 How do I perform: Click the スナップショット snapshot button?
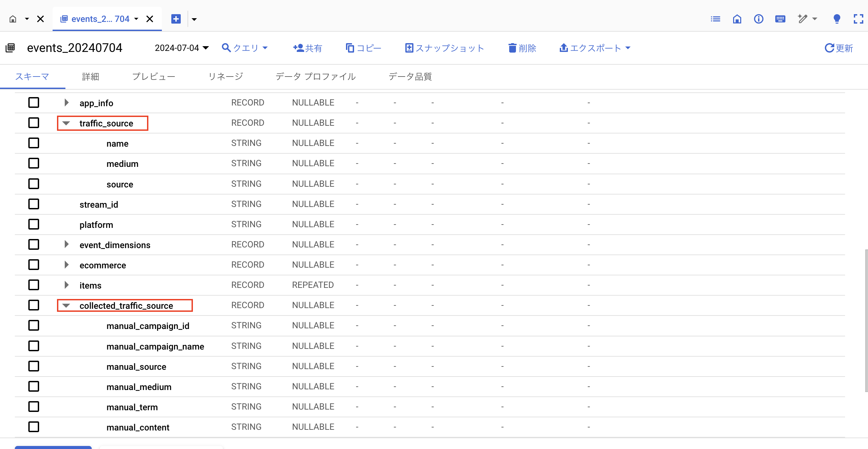click(444, 48)
